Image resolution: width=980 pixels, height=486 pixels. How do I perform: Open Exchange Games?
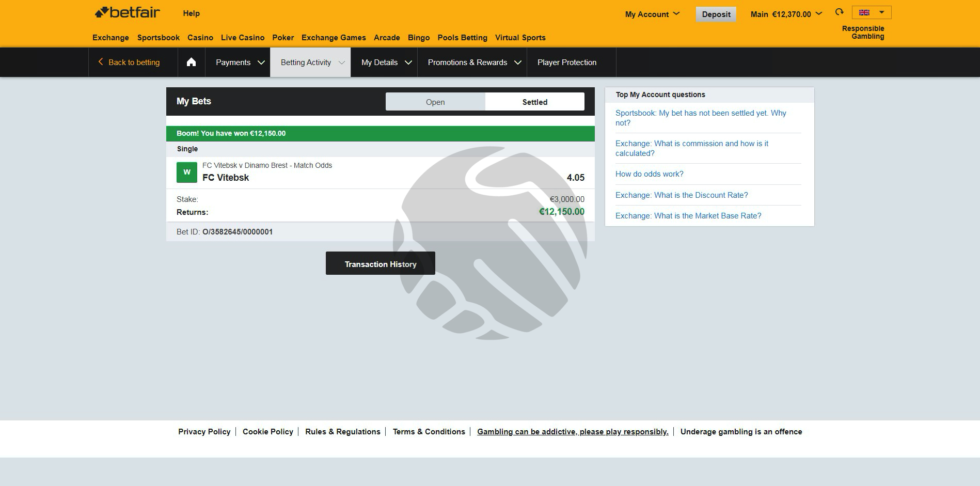(x=334, y=38)
